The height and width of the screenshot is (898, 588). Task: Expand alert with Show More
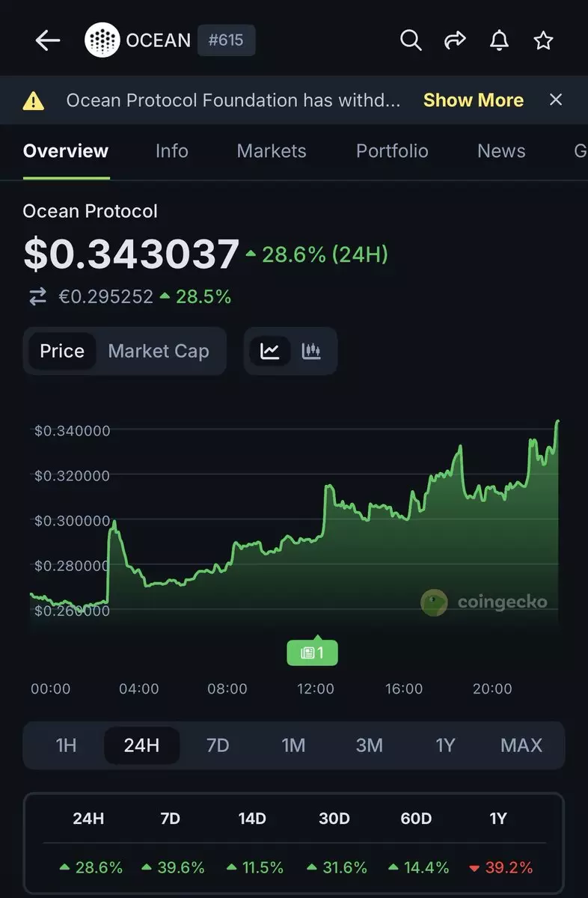(474, 100)
